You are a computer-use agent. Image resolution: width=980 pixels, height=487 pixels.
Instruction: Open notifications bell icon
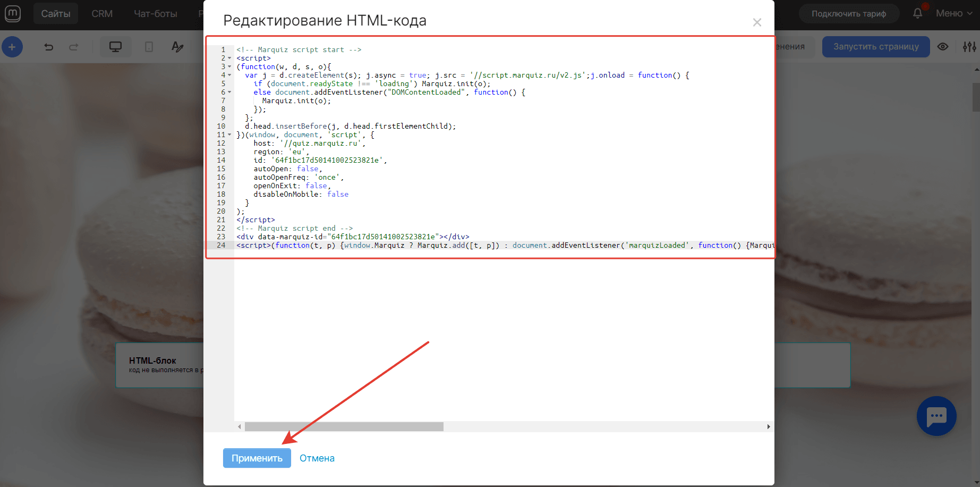point(918,13)
